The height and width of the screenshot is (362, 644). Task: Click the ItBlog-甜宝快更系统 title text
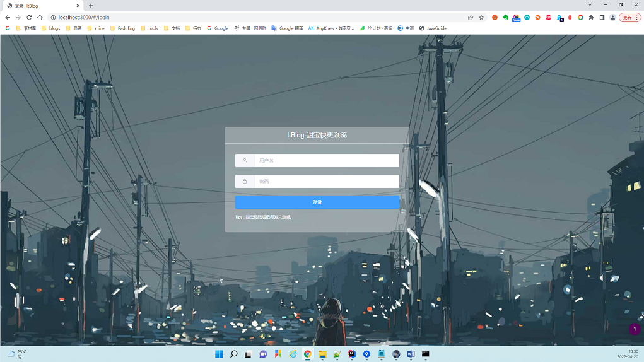pos(317,135)
